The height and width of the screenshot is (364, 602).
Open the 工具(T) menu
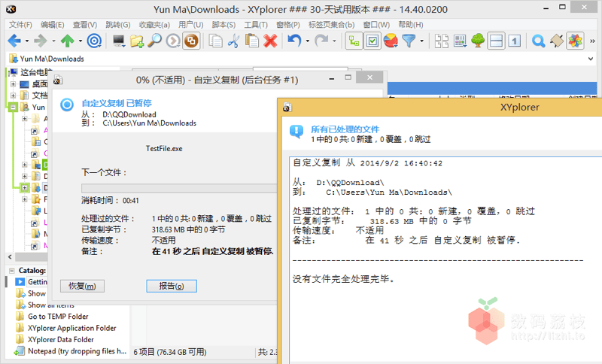click(256, 25)
